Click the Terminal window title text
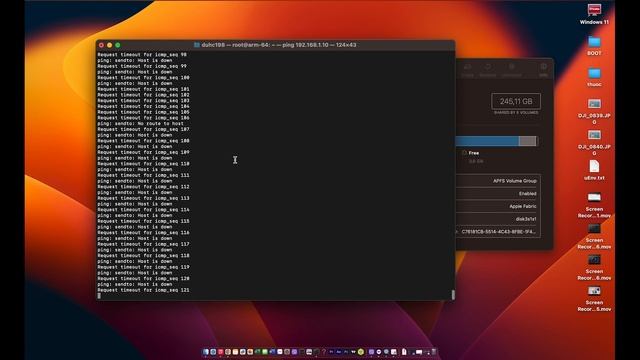This screenshot has width=640, height=360. pos(279,45)
